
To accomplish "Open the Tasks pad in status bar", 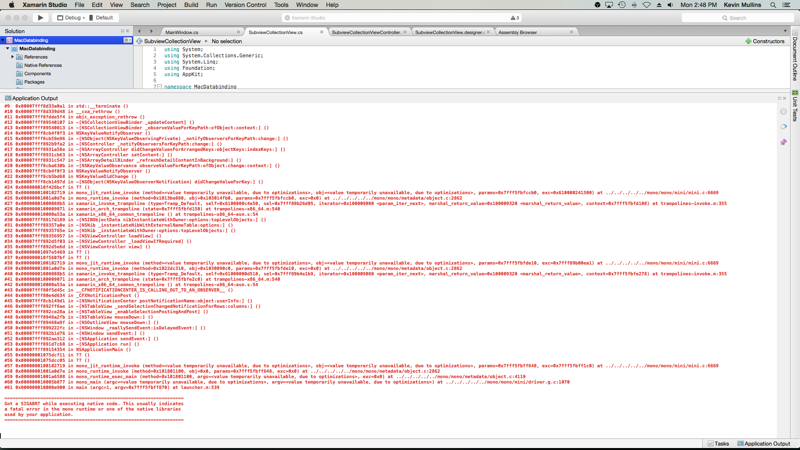I will 718,444.
